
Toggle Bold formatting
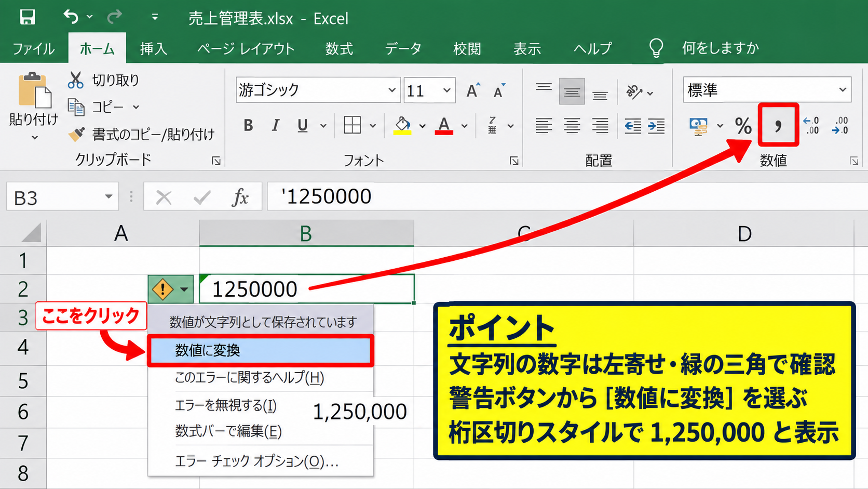pos(248,125)
